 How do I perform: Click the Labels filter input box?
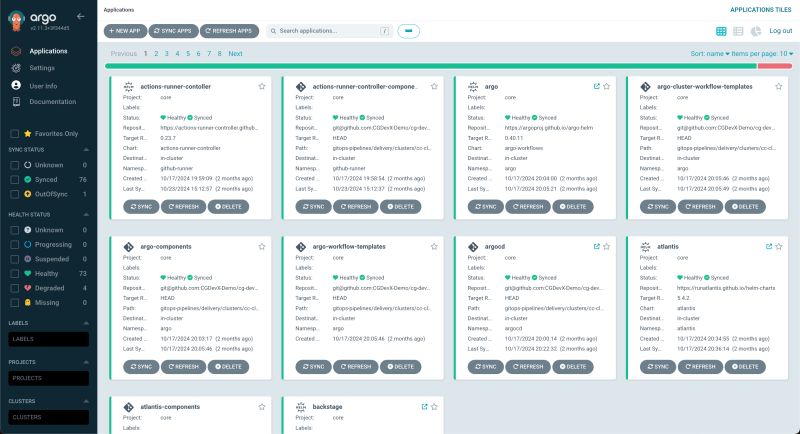click(x=48, y=339)
